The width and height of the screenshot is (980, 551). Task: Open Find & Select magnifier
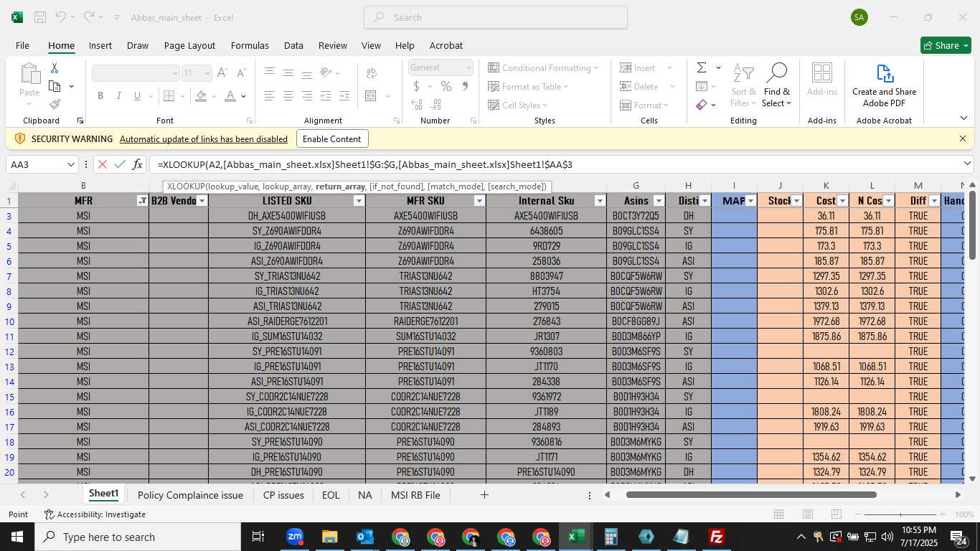pos(777,85)
